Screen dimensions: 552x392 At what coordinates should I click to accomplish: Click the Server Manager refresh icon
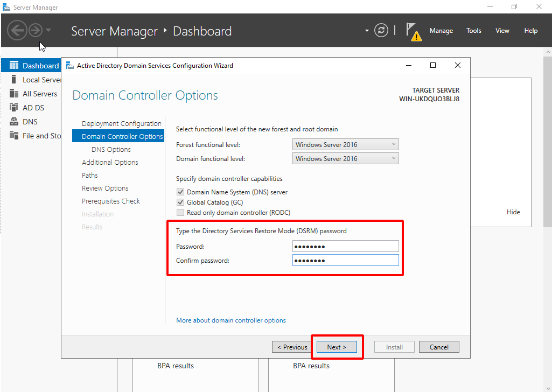point(381,31)
